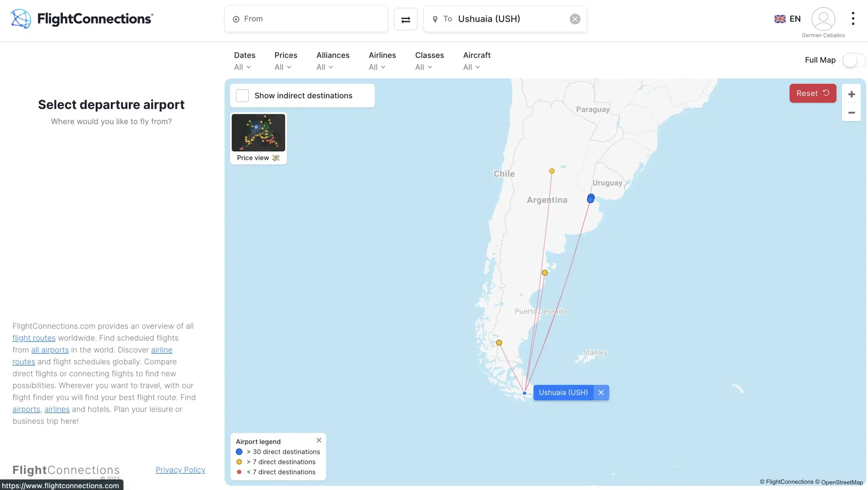Viewport: 868px width, 490px height.
Task: Click the OpenStreetMap attribution
Action: click(842, 482)
